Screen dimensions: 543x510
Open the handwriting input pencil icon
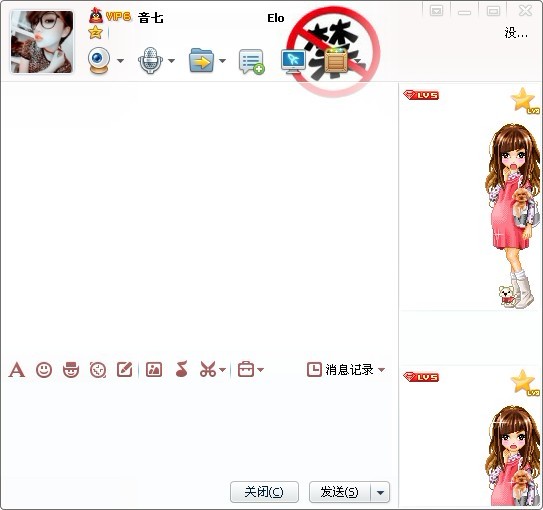coord(125,369)
